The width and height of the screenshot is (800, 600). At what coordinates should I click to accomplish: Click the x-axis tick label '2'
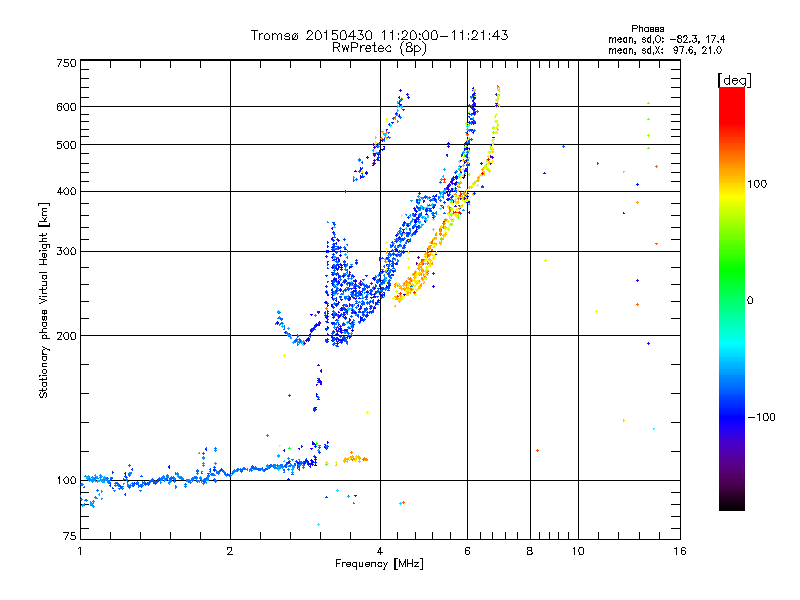coord(230,551)
